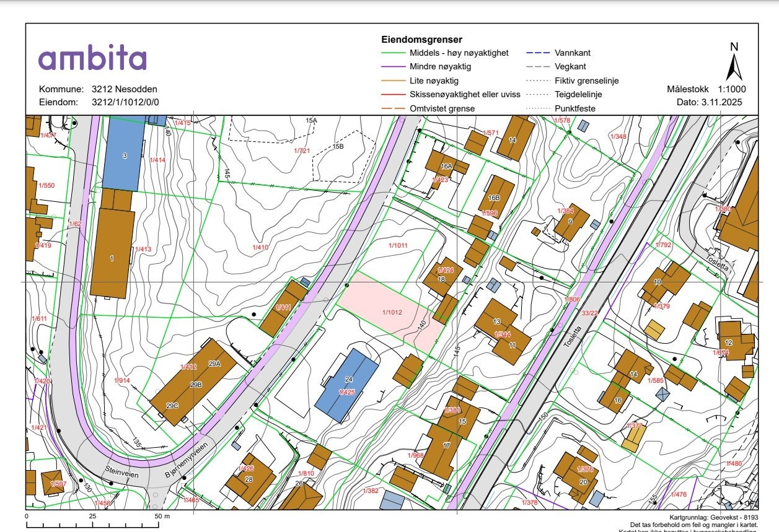Screen dimensions: 779x532
Task: Click parcel label "1/550"
Action: pos(46,185)
